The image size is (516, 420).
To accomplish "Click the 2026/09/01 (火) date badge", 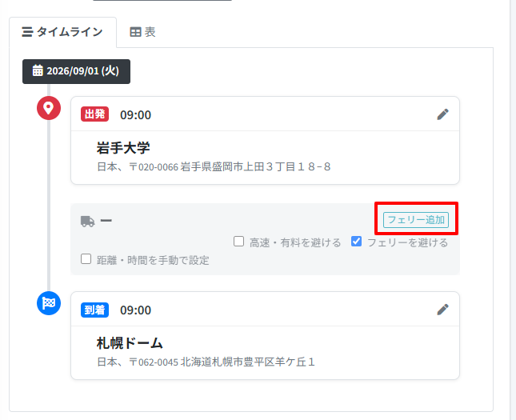I will point(76,71).
